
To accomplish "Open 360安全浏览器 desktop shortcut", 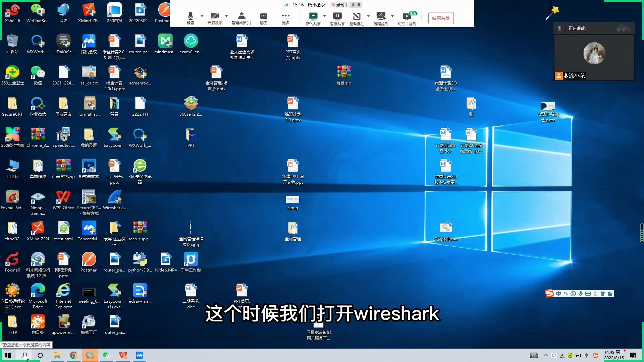I will 140,172.
